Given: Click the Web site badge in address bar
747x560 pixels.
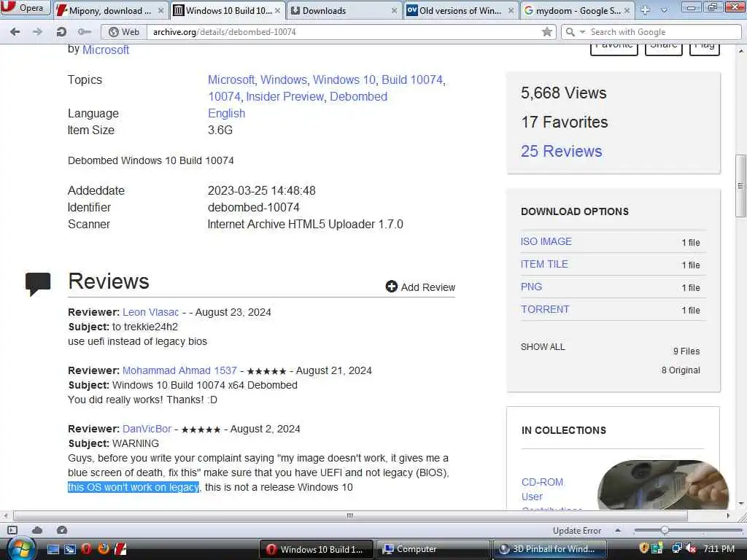Looking at the screenshot, I should pyautogui.click(x=124, y=32).
